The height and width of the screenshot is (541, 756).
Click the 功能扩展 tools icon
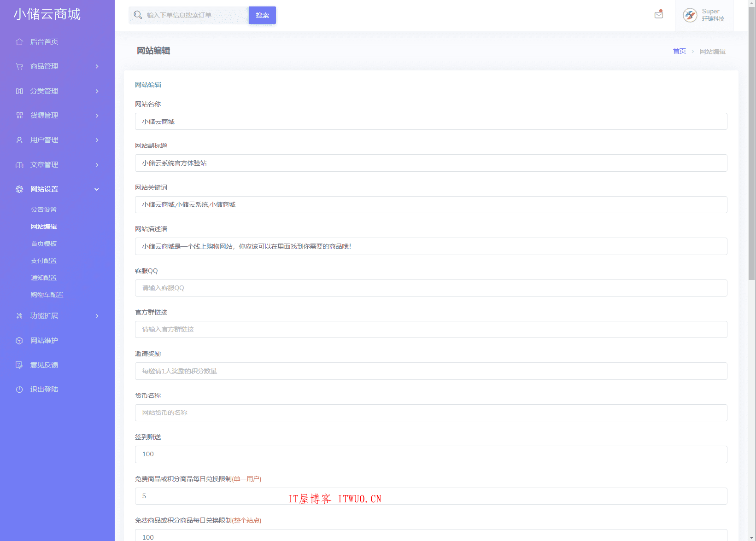[19, 316]
